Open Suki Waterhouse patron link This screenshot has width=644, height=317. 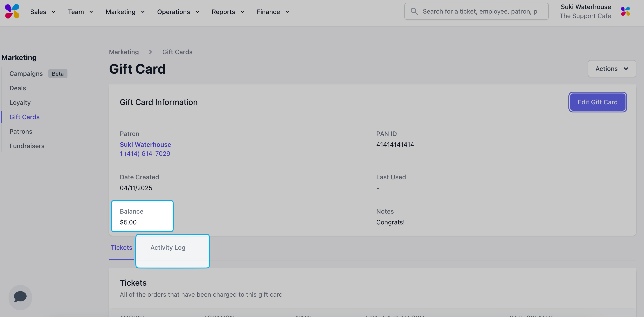145,145
